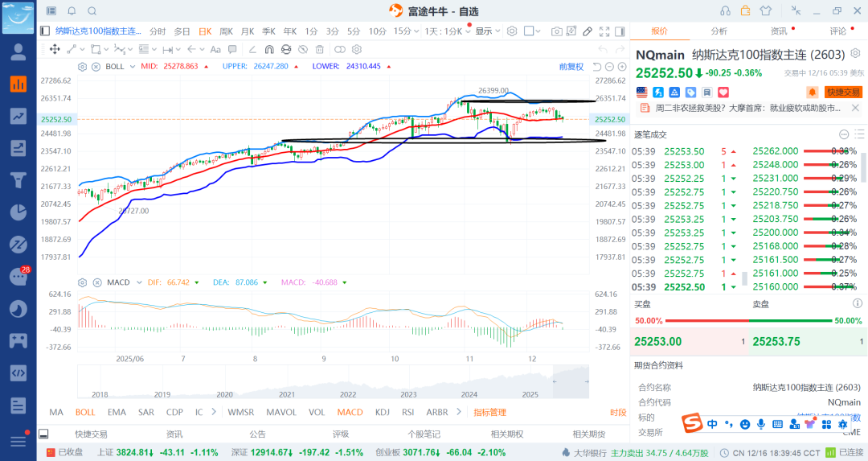
Task: Click the chart zoom-in plus button
Action: (621, 67)
